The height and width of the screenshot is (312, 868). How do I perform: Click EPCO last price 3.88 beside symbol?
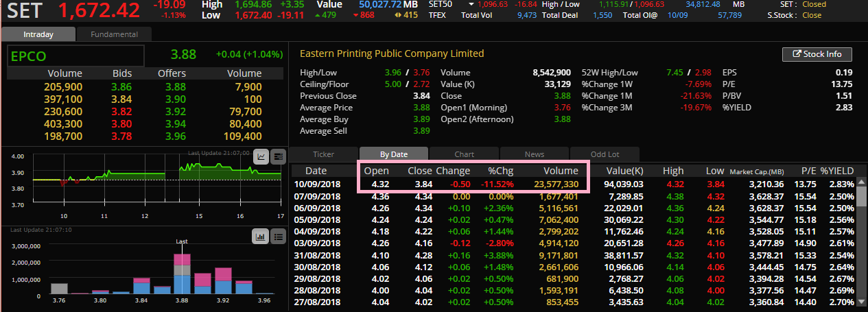pyautogui.click(x=183, y=54)
